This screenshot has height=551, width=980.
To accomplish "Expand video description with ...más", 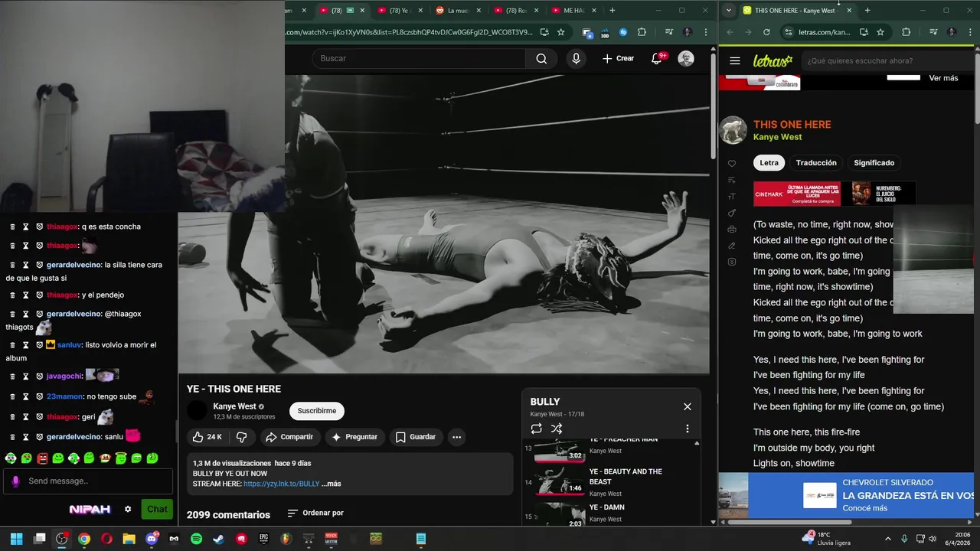I will point(332,484).
